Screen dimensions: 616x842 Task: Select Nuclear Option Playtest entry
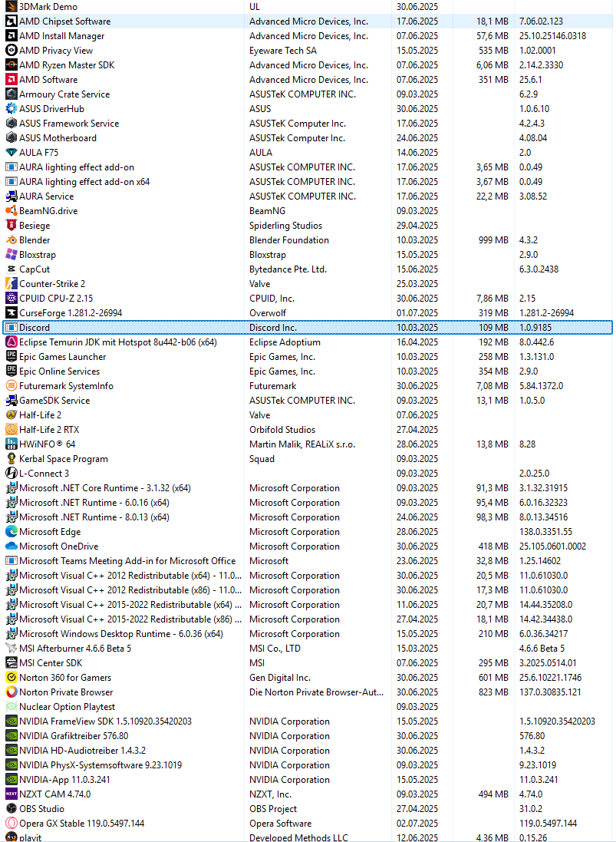pyautogui.click(x=67, y=707)
